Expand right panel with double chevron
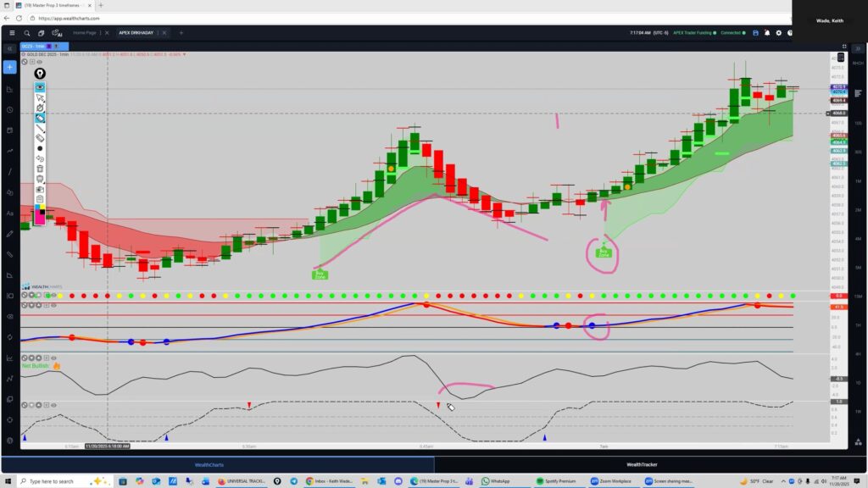Viewport: 868px width, 488px height. tap(858, 49)
